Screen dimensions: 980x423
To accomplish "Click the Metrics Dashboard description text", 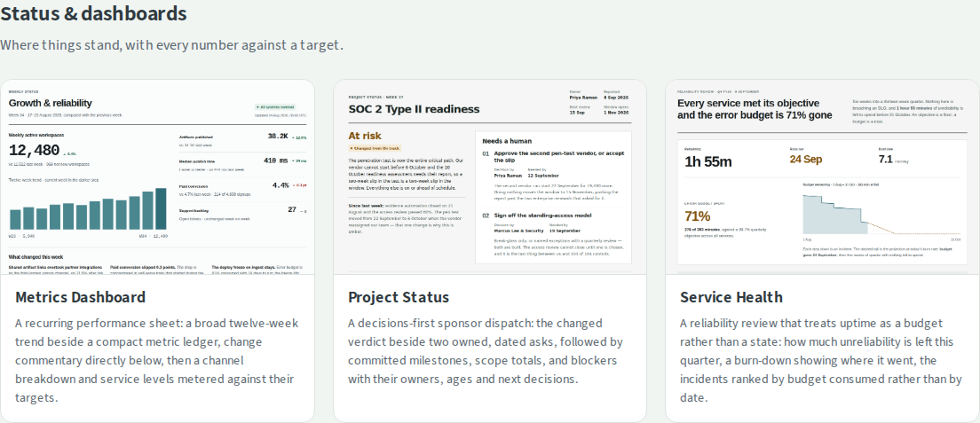I will 157,361.
